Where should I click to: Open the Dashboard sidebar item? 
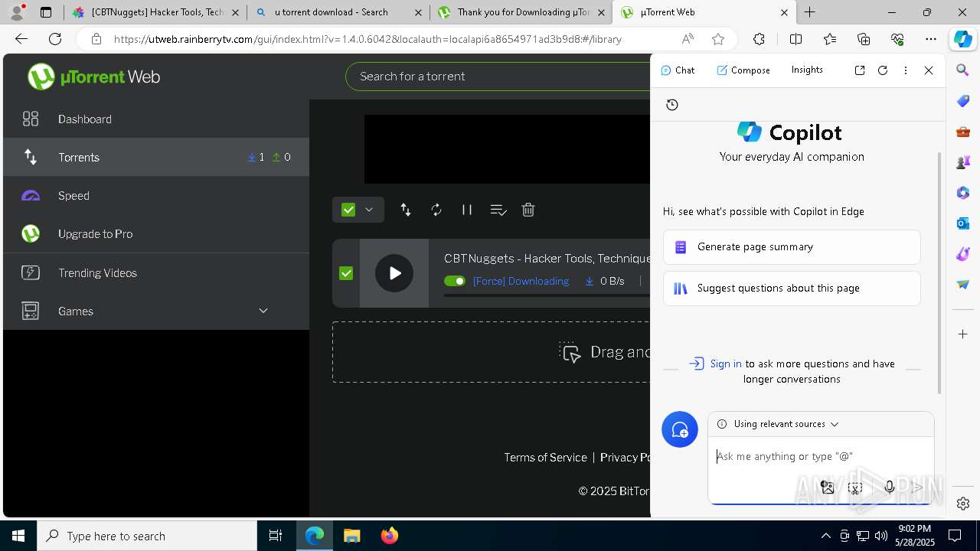156,119
